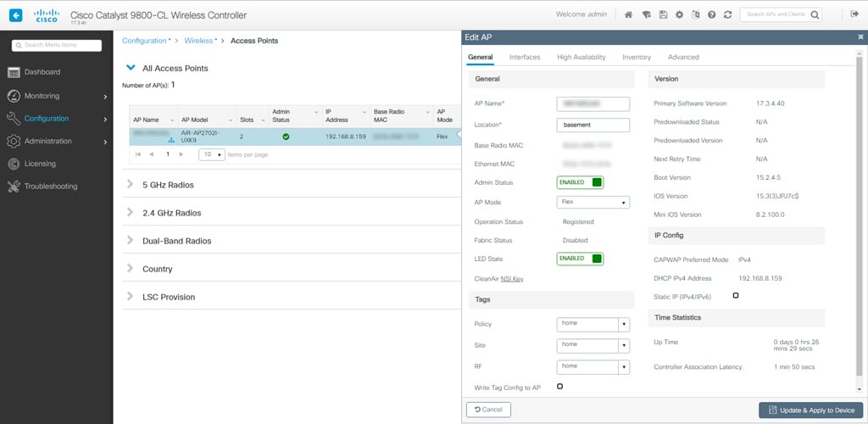The height and width of the screenshot is (424, 868).
Task: Open the Licensing menu item
Action: click(x=57, y=164)
